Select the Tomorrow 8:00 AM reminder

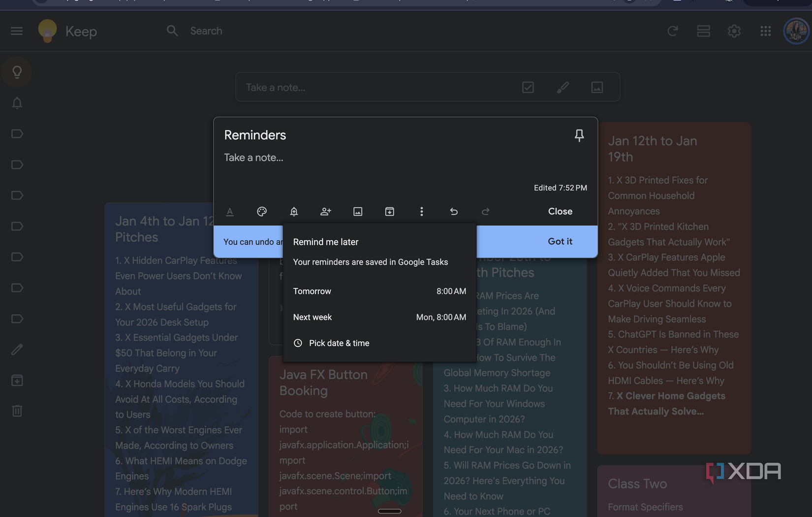point(379,291)
